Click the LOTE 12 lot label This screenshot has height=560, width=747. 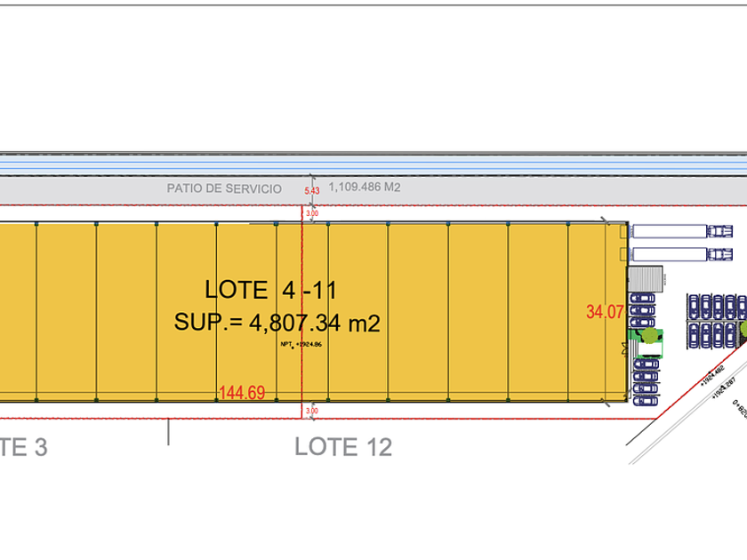343,446
